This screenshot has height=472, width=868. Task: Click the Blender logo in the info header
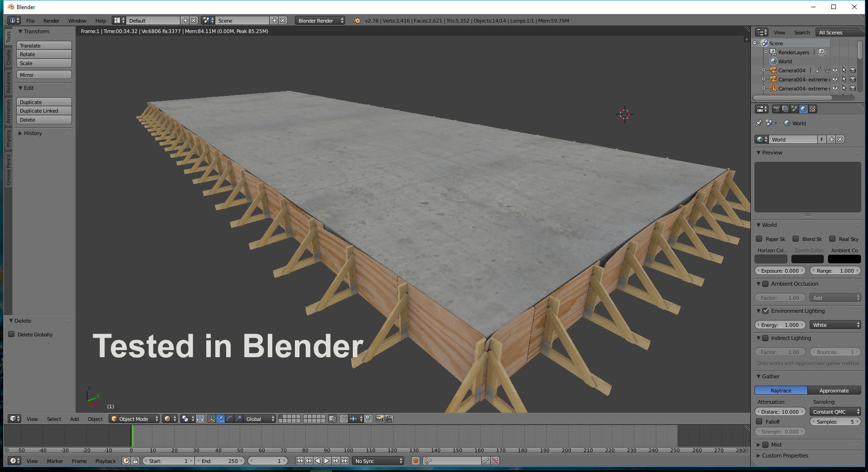(357, 20)
